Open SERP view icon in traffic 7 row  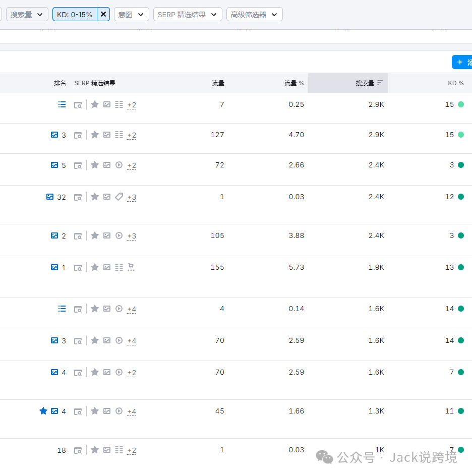(78, 105)
